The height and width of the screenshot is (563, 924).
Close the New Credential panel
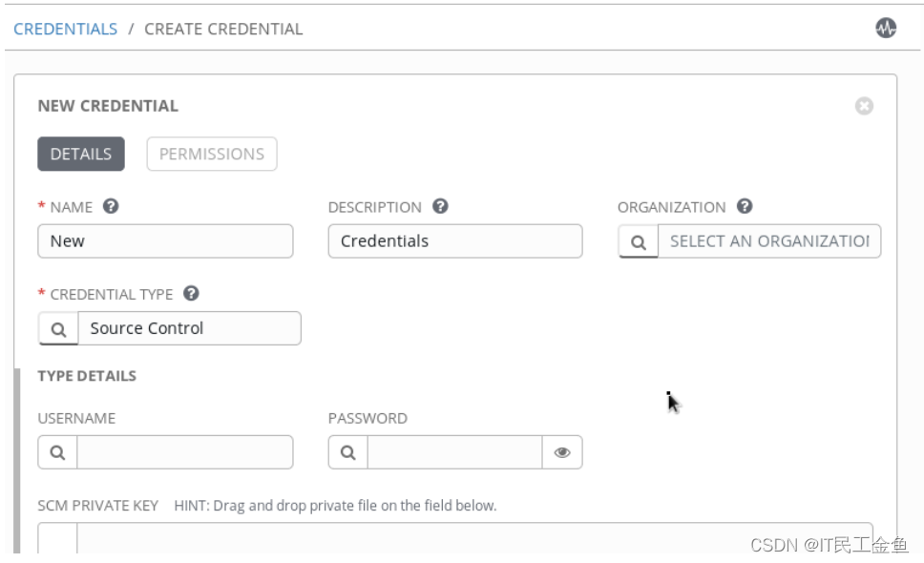864,106
